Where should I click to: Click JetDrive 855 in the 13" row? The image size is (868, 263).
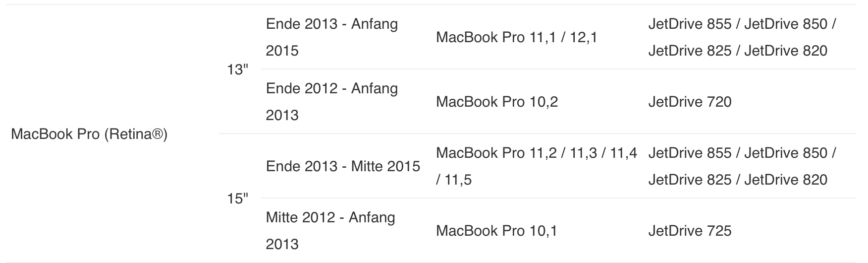[x=690, y=24]
